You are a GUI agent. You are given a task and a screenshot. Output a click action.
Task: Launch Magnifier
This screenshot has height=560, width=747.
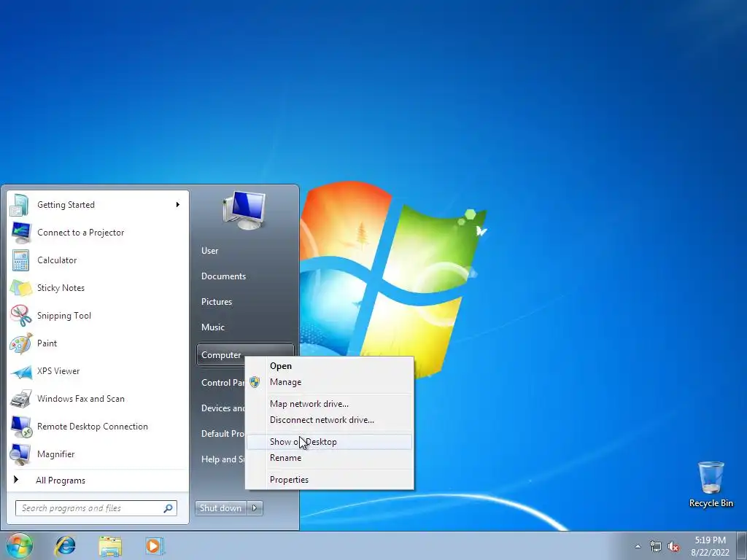point(98,454)
